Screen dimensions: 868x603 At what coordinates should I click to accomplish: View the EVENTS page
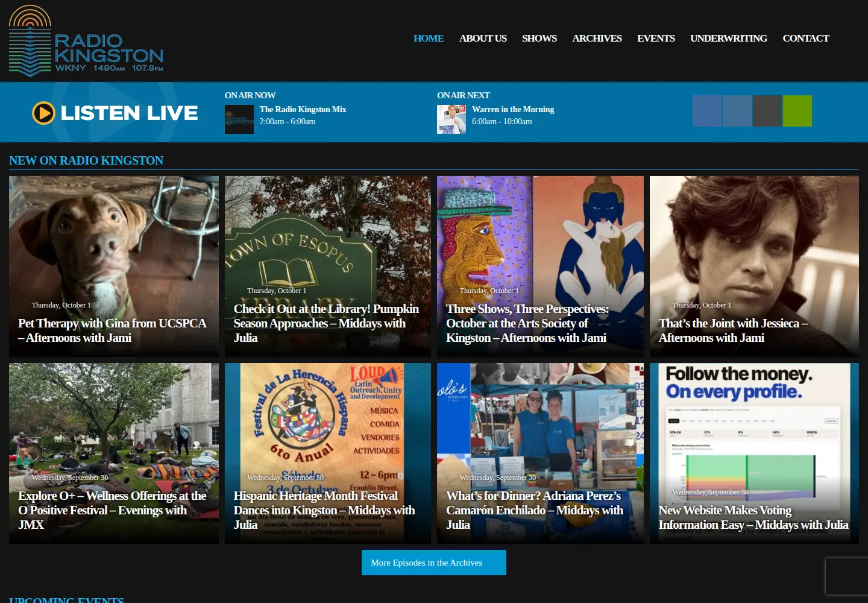656,38
